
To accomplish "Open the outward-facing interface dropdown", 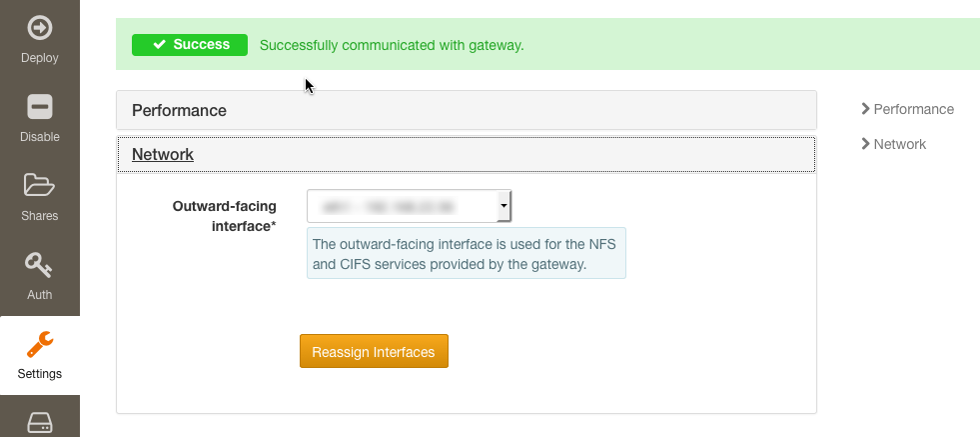I will click(x=409, y=206).
